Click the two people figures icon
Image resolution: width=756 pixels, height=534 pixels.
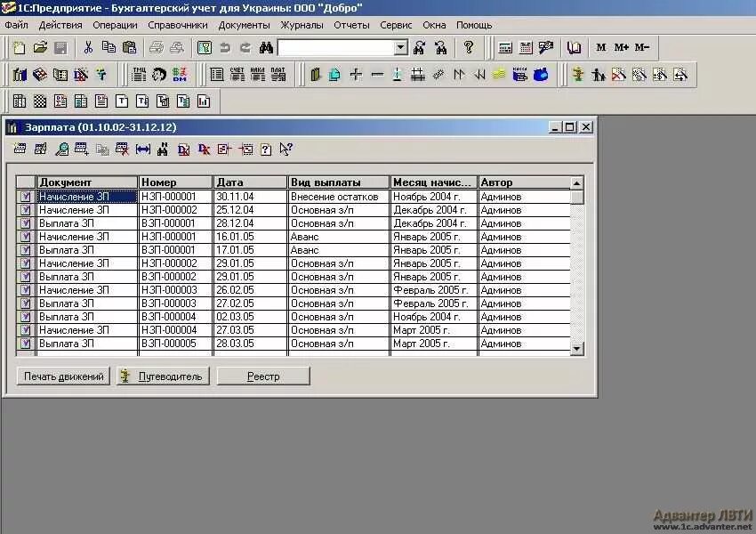(x=598, y=74)
